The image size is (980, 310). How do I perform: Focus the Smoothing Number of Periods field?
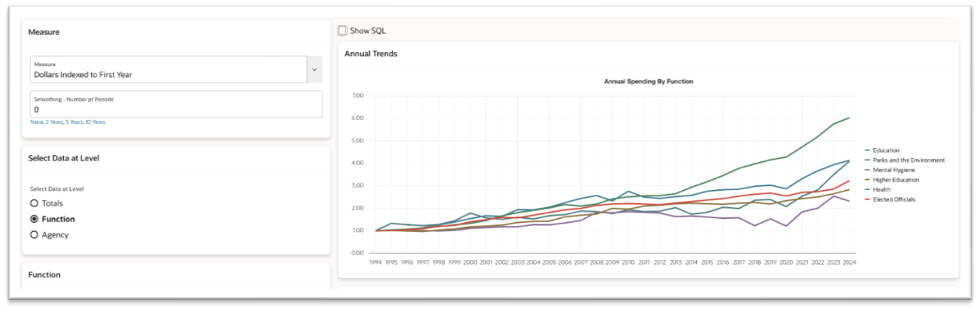(176, 104)
